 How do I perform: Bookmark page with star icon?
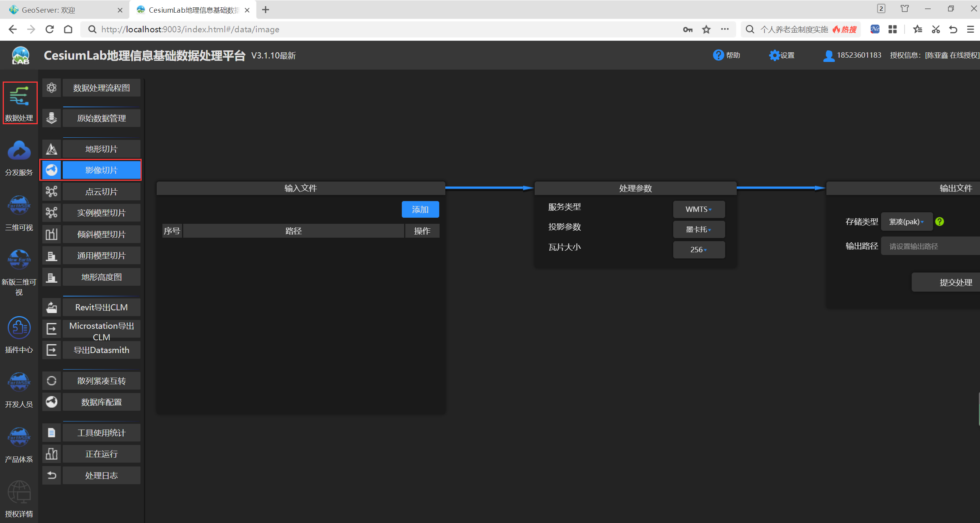point(706,30)
